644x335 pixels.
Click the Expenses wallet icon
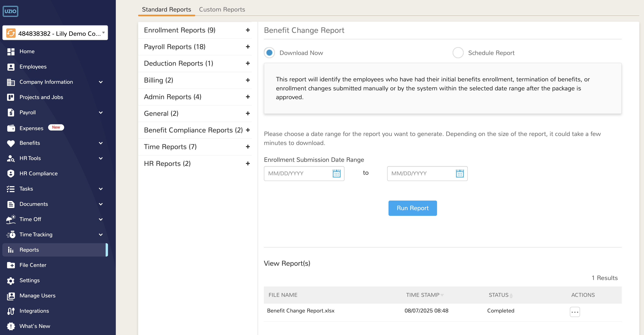11,128
